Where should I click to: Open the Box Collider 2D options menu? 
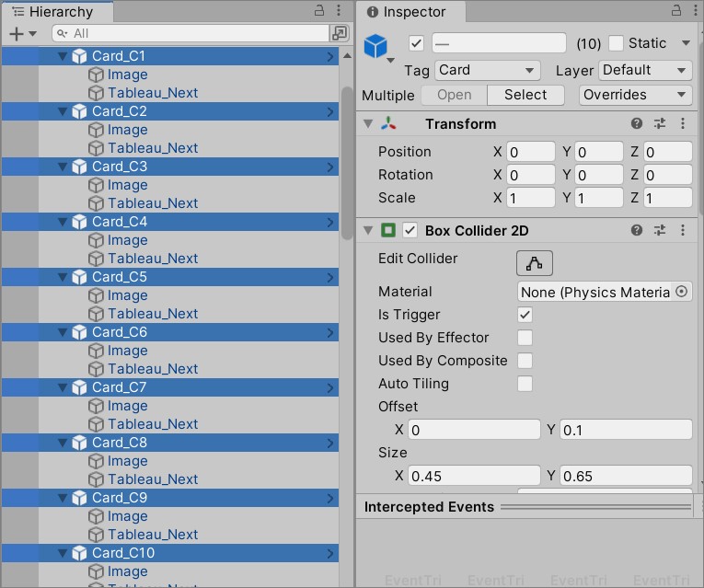click(x=683, y=231)
